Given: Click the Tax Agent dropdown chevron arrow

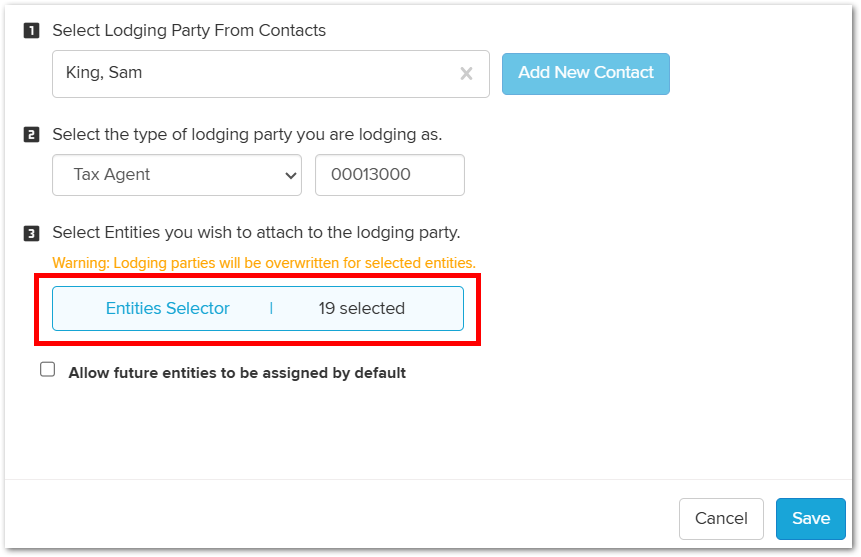Looking at the screenshot, I should (290, 176).
